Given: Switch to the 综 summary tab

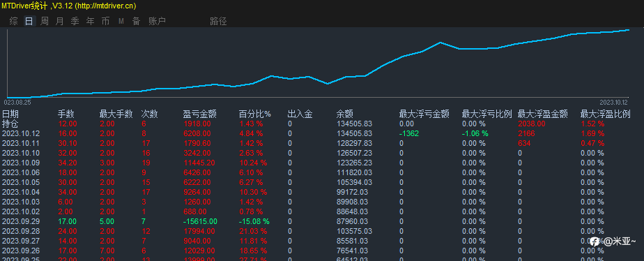Looking at the screenshot, I should point(13,22).
